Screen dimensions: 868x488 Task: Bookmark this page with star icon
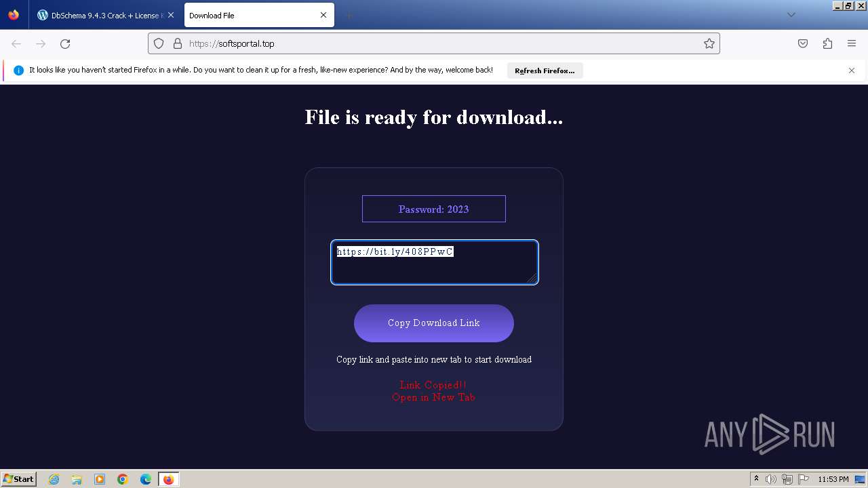point(709,43)
